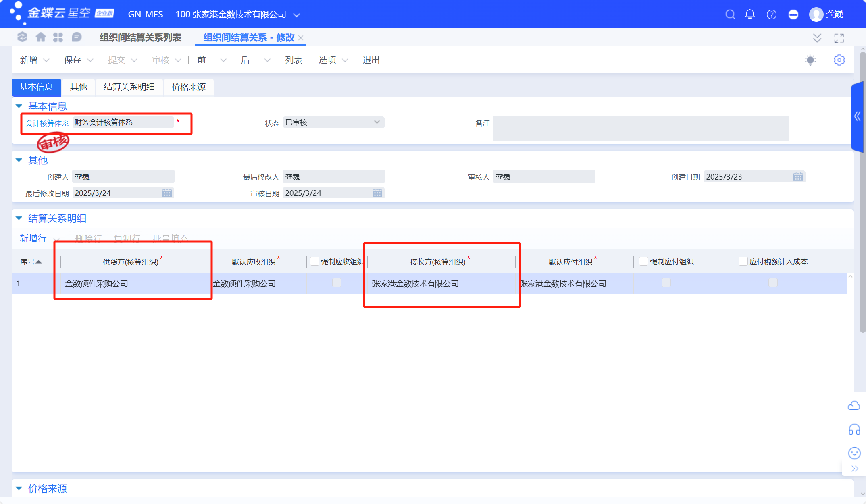
Task: Expand the right side panel handle
Action: tap(857, 116)
